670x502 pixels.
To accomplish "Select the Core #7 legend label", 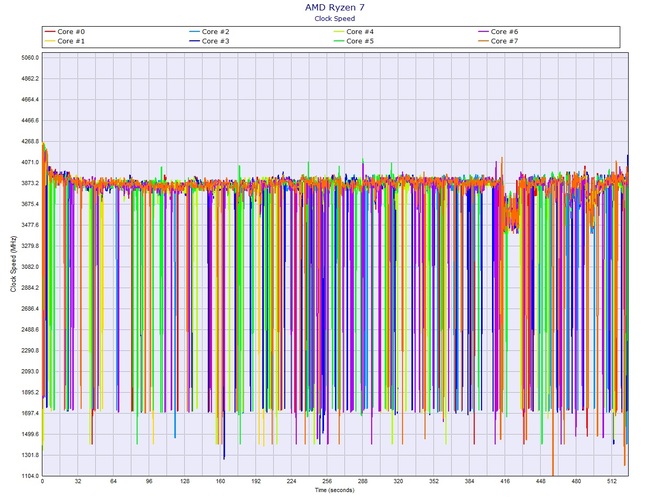I will [504, 41].
